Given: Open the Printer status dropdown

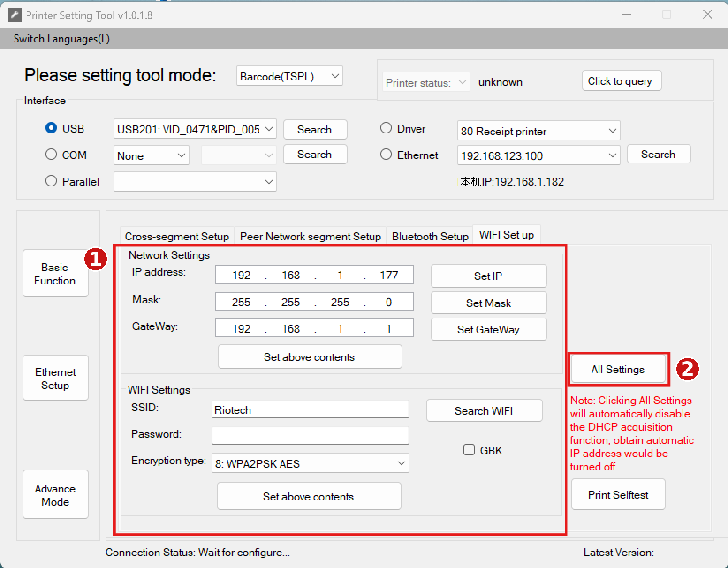Looking at the screenshot, I should coord(426,82).
